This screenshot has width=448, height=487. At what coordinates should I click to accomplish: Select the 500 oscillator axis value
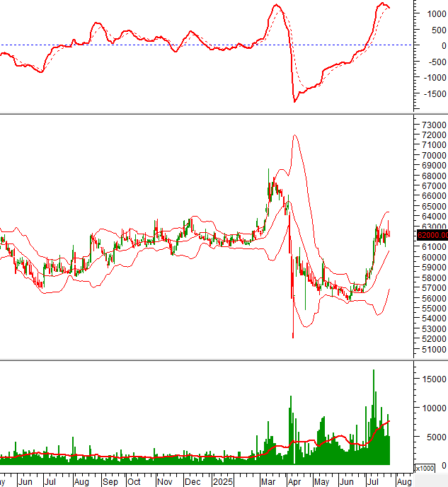point(439,30)
